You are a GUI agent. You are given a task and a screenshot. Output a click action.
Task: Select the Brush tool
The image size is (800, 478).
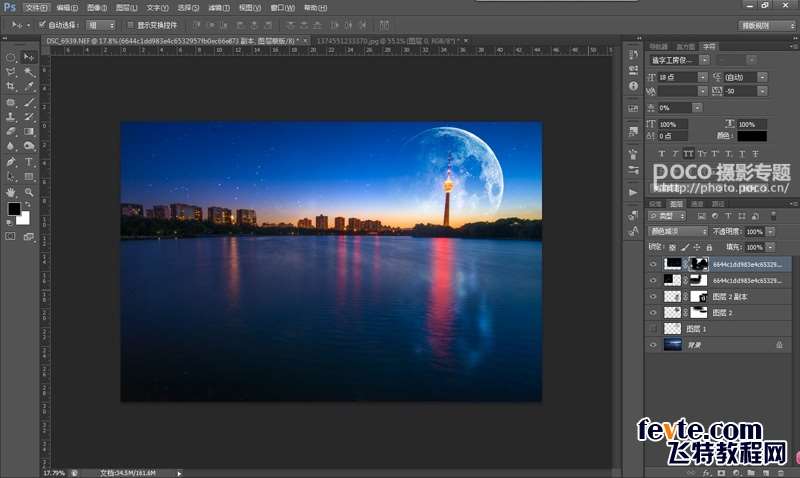point(29,102)
